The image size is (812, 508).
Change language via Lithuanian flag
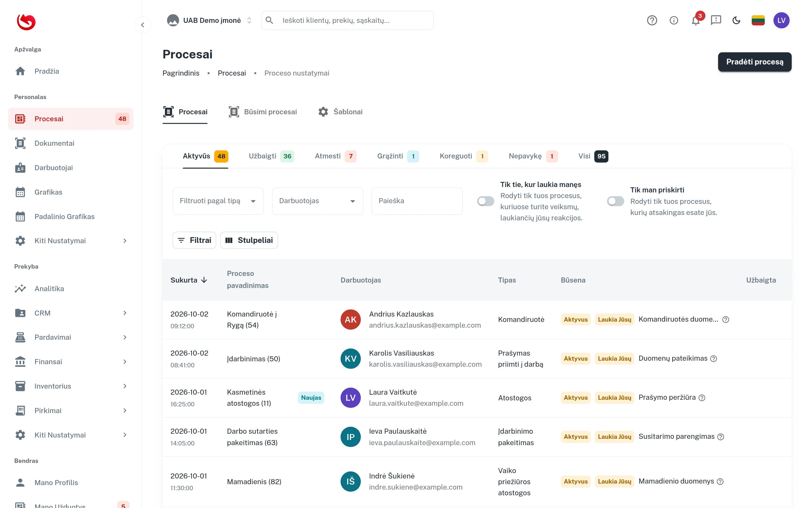coord(758,21)
